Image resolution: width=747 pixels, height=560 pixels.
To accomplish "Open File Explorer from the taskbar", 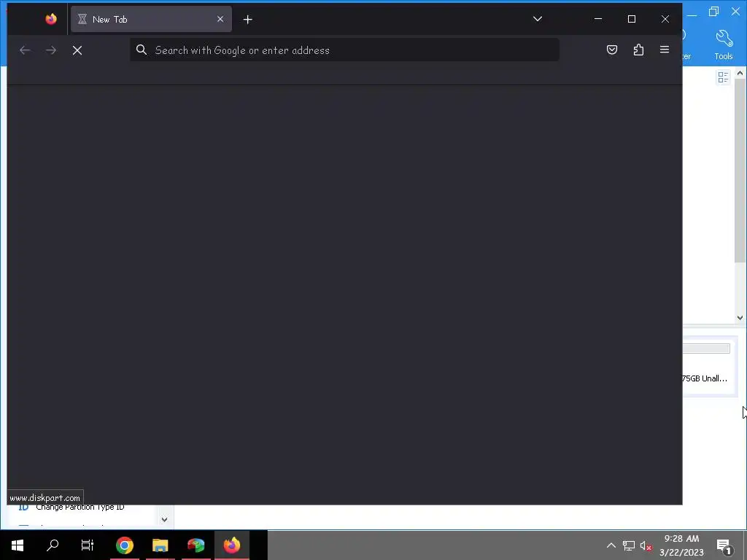I will (160, 545).
